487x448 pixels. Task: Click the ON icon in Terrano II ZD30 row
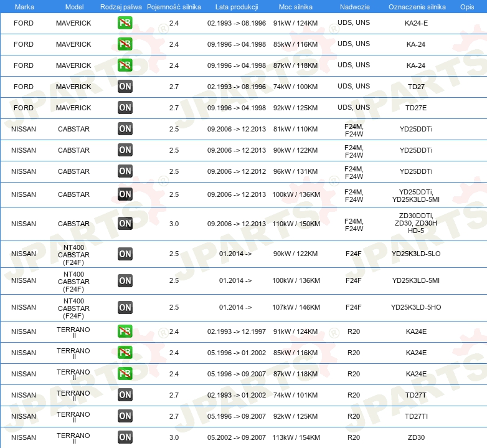coord(125,437)
